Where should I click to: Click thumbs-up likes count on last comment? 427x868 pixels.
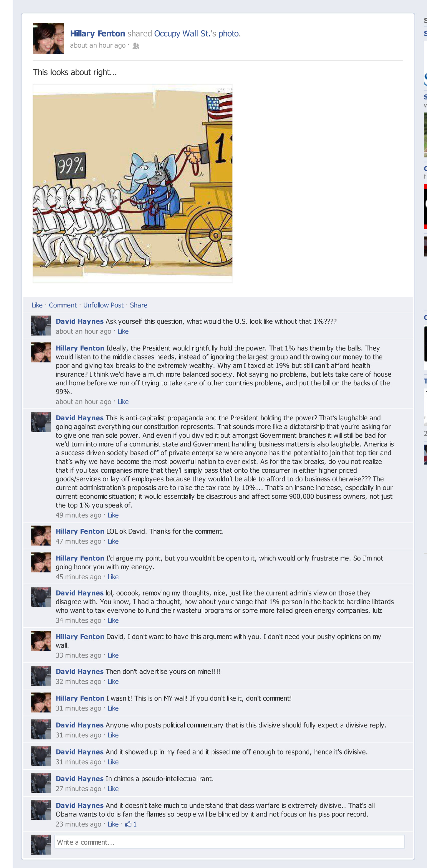coord(131,824)
